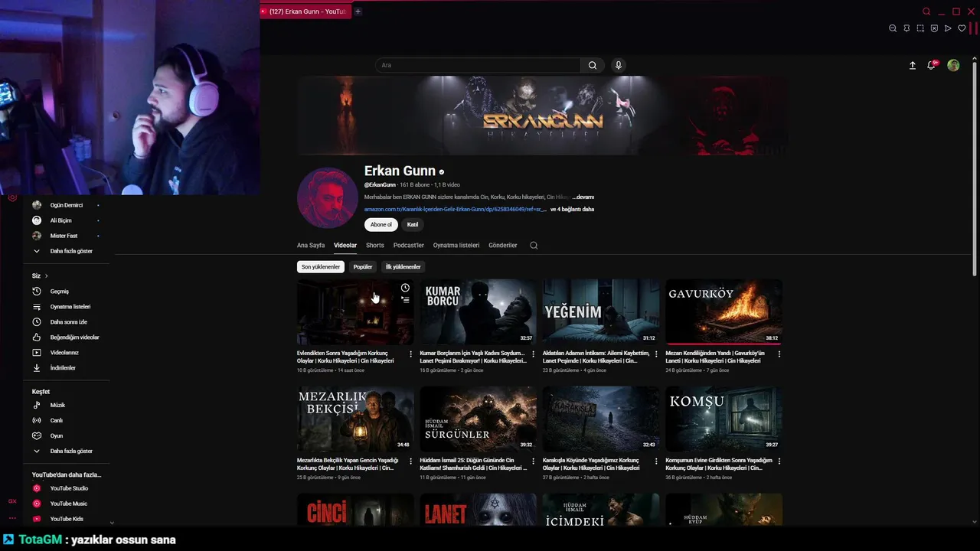Switch to the Oynatma listeleri channel tab
This screenshot has height=551, width=980.
[x=456, y=246]
